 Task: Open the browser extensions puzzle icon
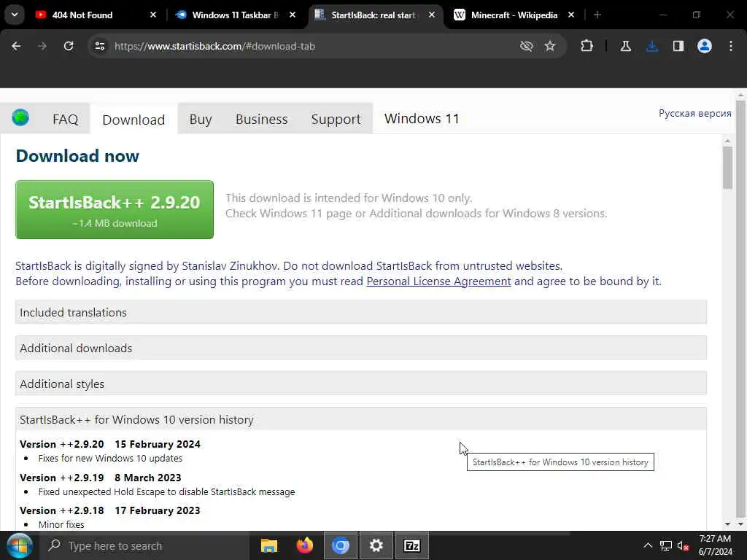587,46
